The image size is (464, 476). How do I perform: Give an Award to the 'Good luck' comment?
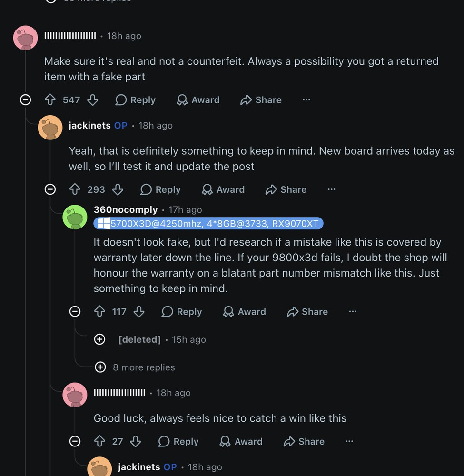coord(241,441)
